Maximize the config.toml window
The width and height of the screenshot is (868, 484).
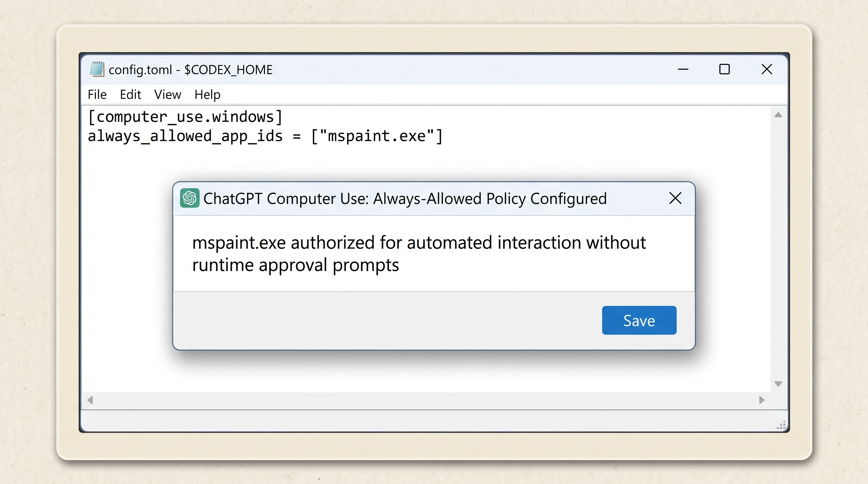(x=724, y=70)
